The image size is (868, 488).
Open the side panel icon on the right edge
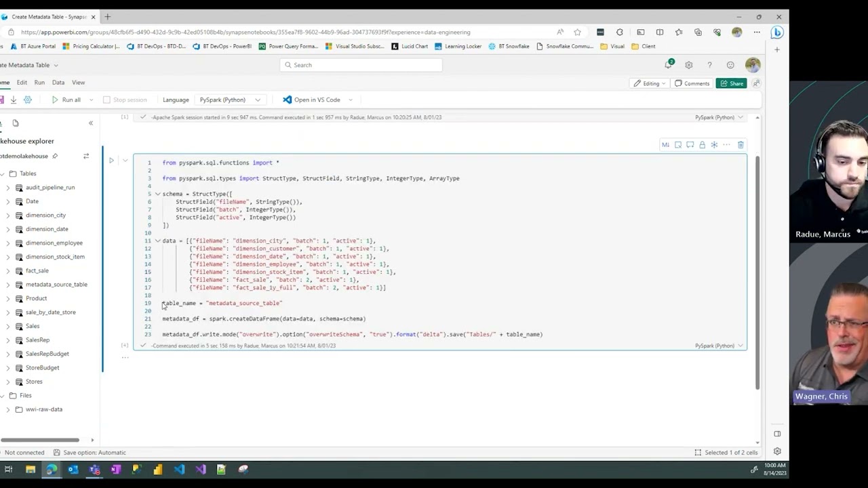click(x=777, y=434)
